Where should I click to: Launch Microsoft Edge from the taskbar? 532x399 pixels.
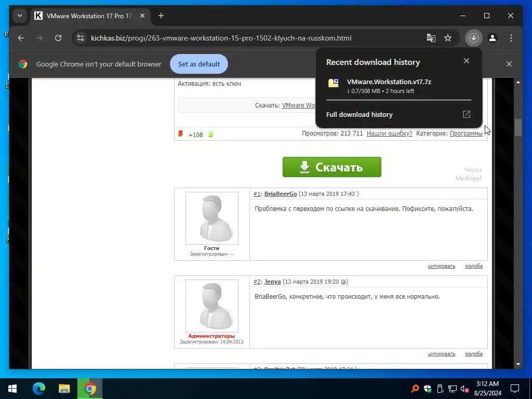[x=38, y=389]
